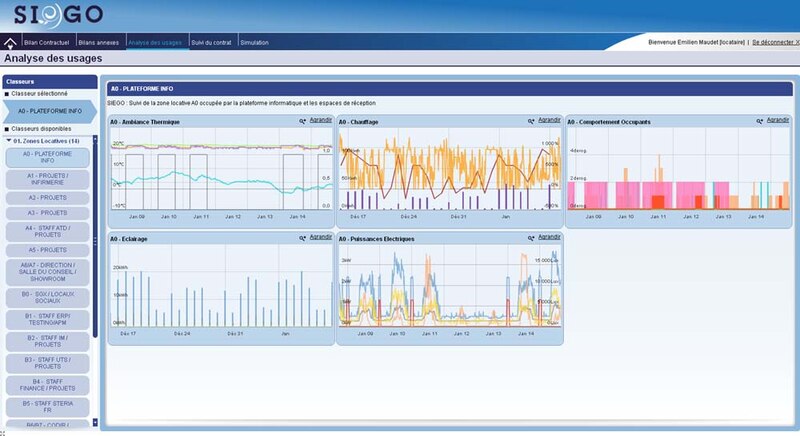This screenshot has width=800, height=436.
Task: Choose B4 - STAFF FINANCE / PROJETS classeur
Action: coord(47,384)
